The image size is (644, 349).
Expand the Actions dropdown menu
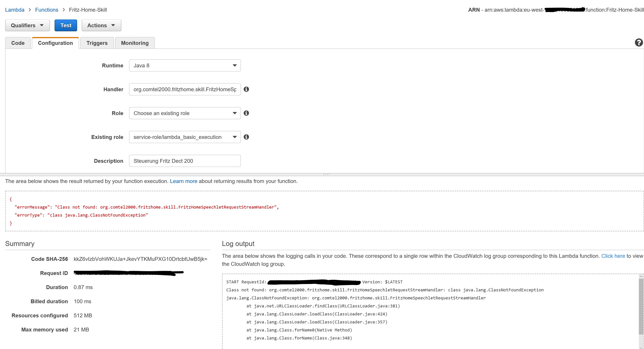[101, 26]
